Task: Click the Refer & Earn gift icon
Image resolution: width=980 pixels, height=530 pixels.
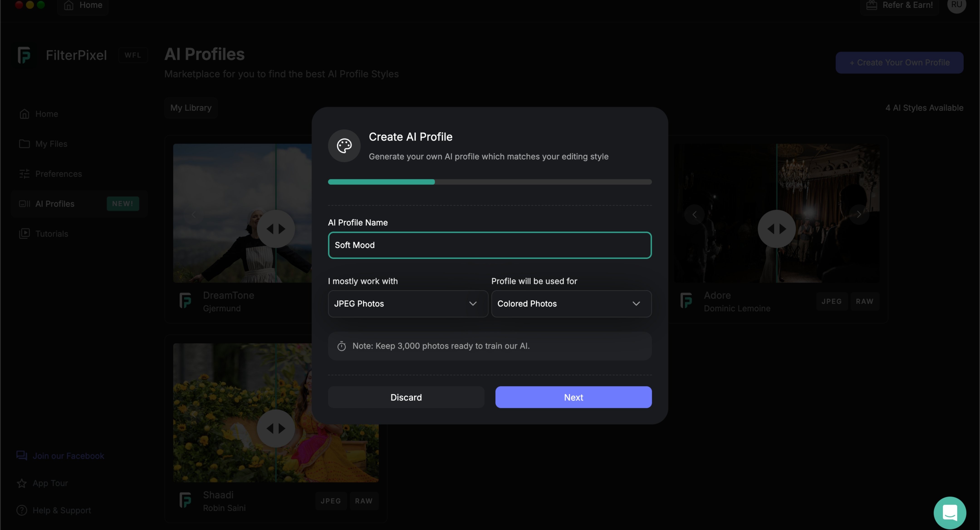Action: [x=872, y=5]
